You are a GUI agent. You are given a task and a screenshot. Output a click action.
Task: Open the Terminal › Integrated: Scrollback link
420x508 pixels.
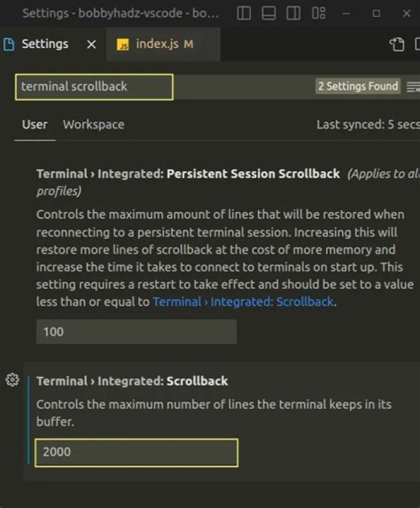click(x=243, y=302)
